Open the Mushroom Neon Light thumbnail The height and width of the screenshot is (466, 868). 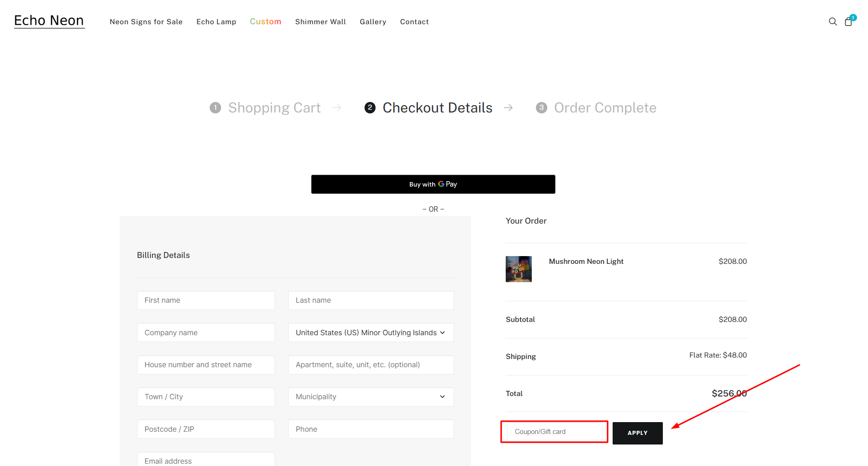pos(519,269)
